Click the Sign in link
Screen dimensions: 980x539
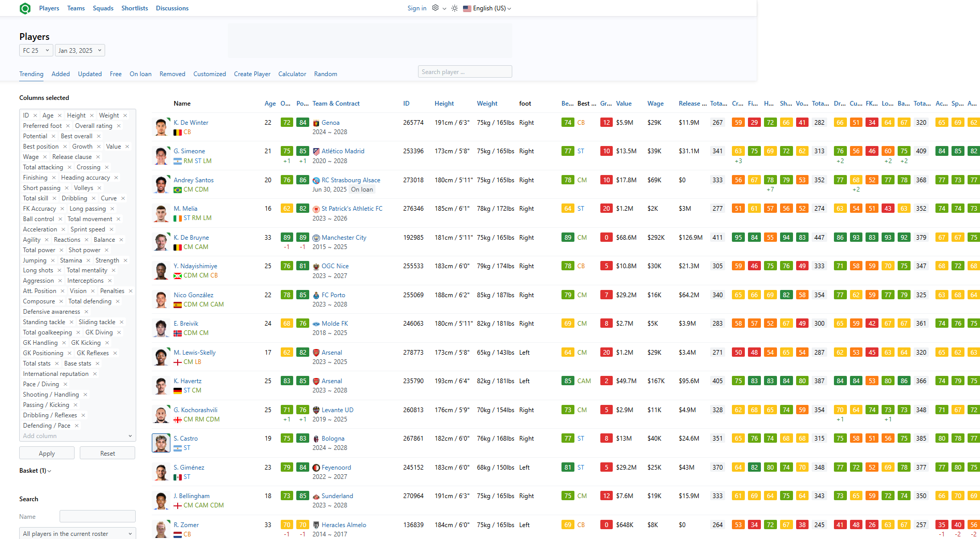pos(417,8)
